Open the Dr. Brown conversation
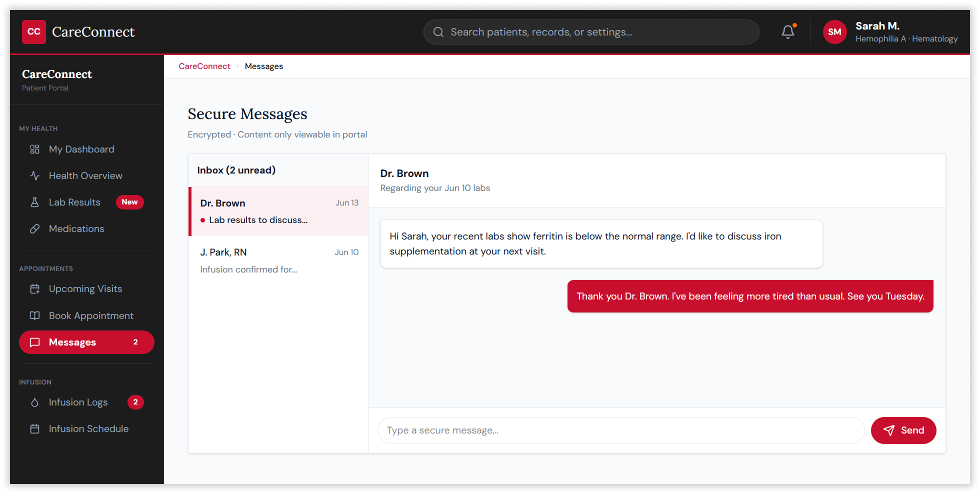Screen dimensions: 980x494 tap(278, 211)
